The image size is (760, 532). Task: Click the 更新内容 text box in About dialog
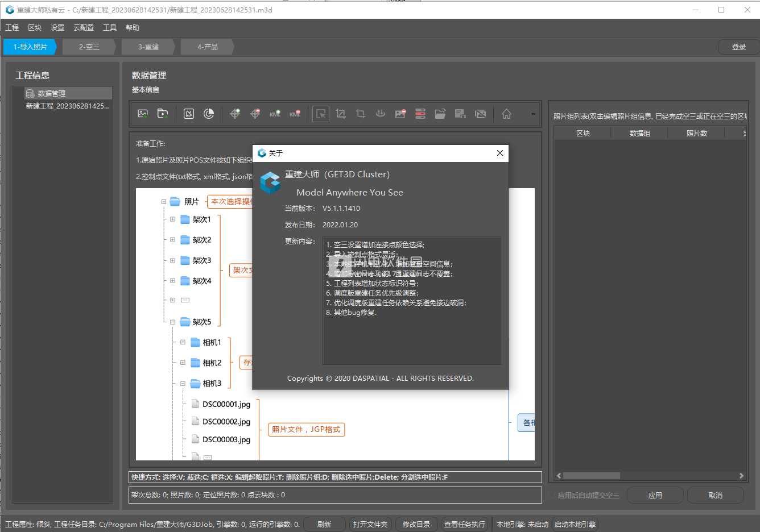(x=412, y=300)
